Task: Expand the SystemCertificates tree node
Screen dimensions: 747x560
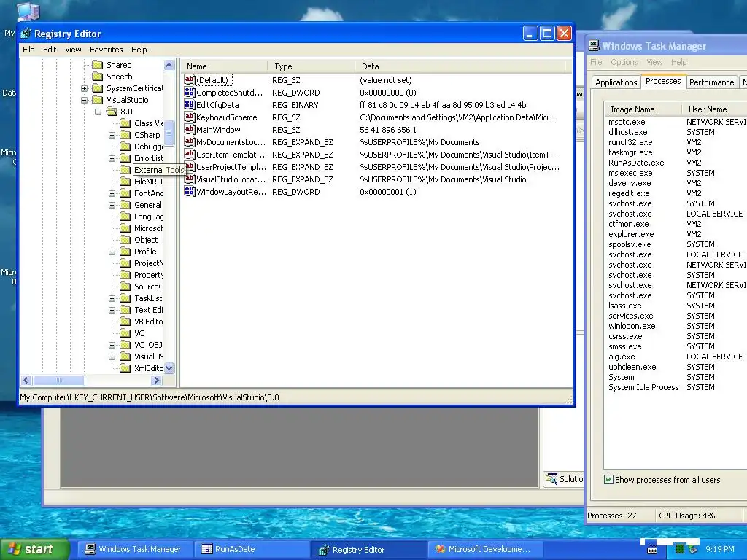Action: 85,88
